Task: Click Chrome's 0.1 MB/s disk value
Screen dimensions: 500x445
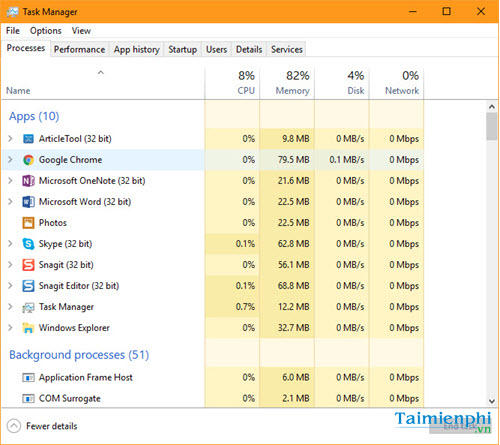Action: click(x=347, y=160)
